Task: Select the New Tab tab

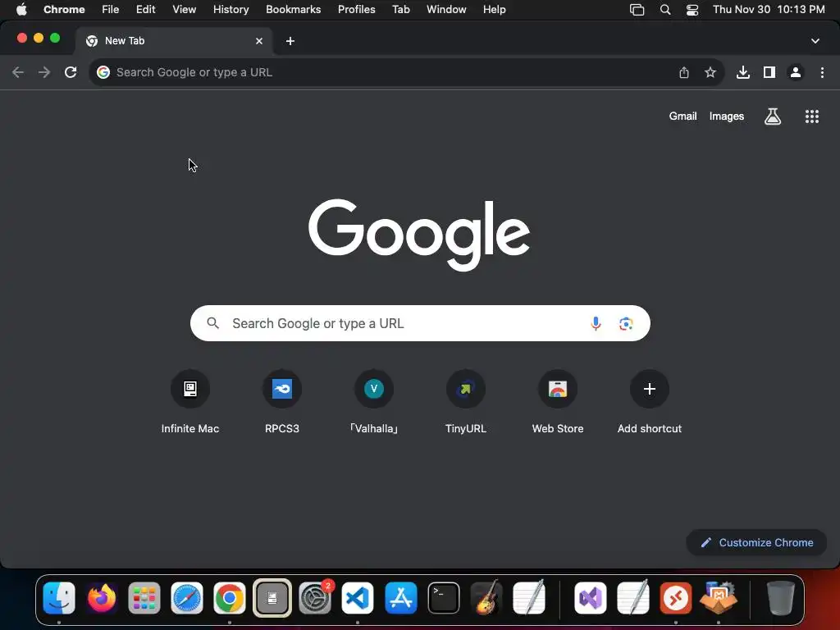Action: click(x=174, y=41)
